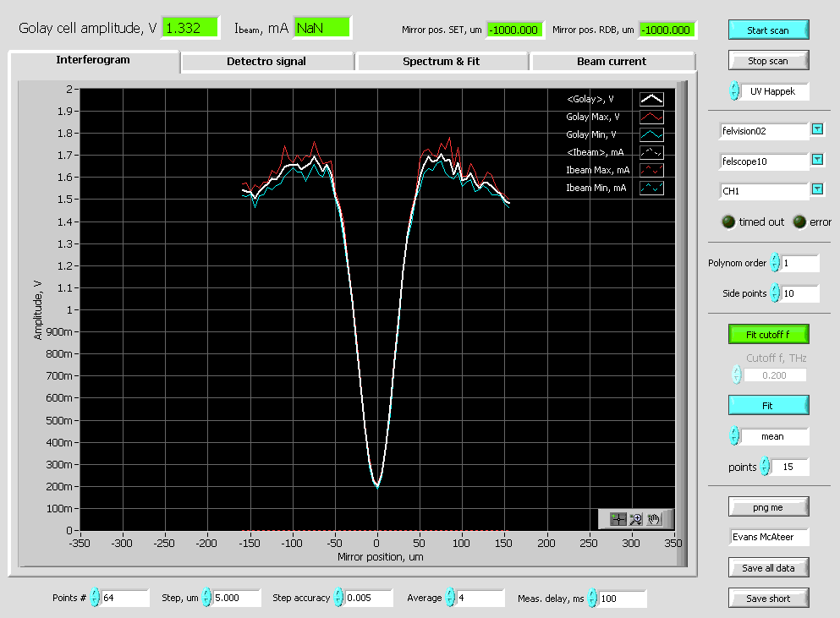840x618 pixels.
Task: Click the Polynom order stepper arrows
Action: click(775, 262)
